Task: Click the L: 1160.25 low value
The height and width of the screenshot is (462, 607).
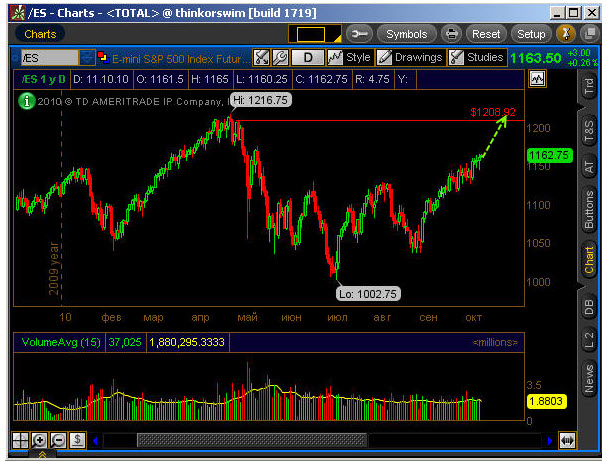Action: tap(262, 79)
